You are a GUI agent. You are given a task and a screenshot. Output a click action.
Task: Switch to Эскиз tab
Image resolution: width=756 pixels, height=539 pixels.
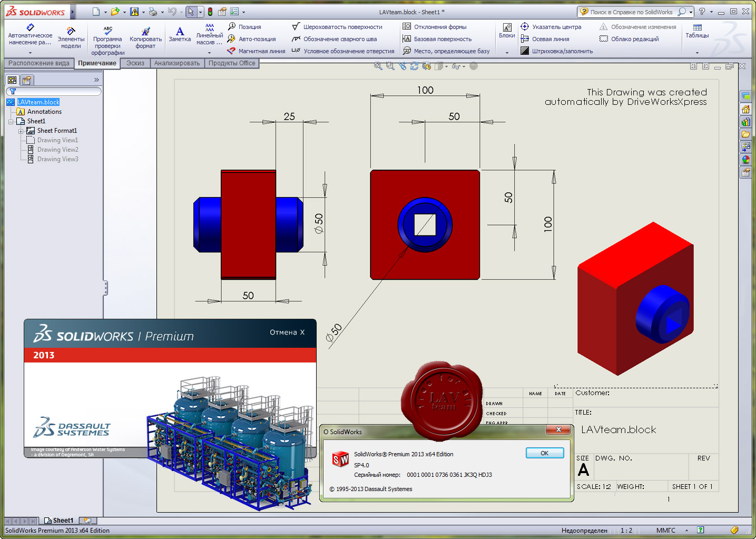pos(135,63)
